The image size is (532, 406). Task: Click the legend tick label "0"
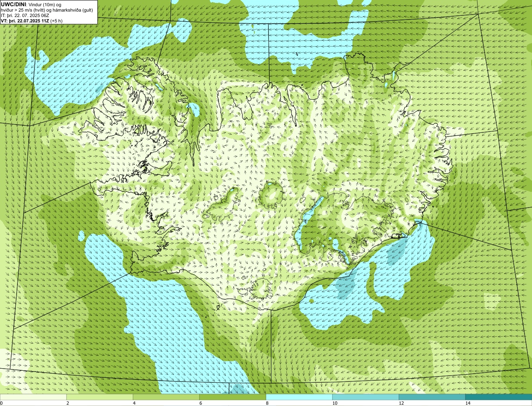[1, 403]
